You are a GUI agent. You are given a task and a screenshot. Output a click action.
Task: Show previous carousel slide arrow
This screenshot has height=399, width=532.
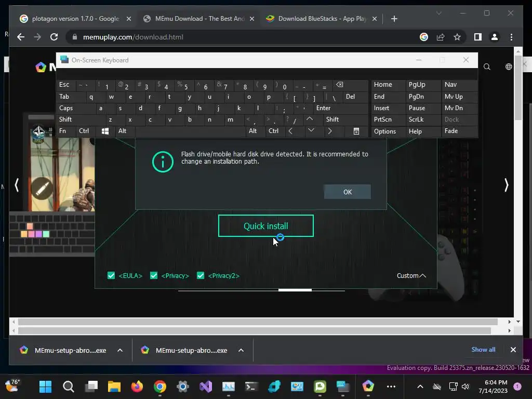click(x=17, y=185)
